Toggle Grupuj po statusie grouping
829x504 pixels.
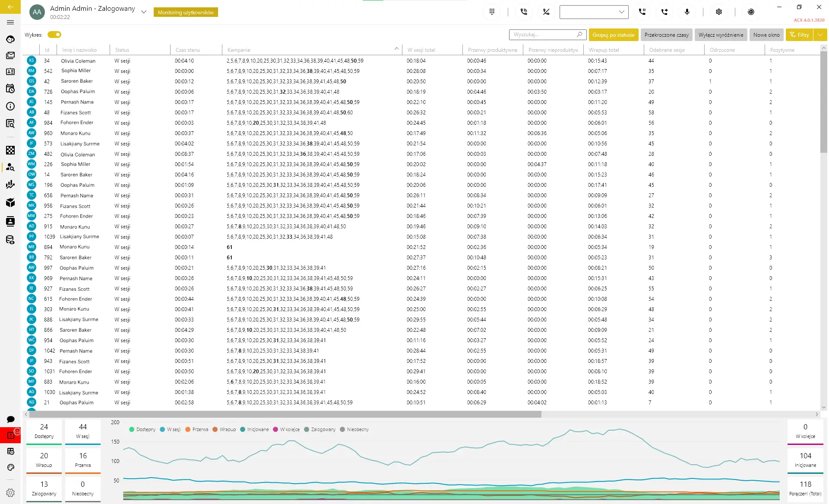click(x=613, y=35)
